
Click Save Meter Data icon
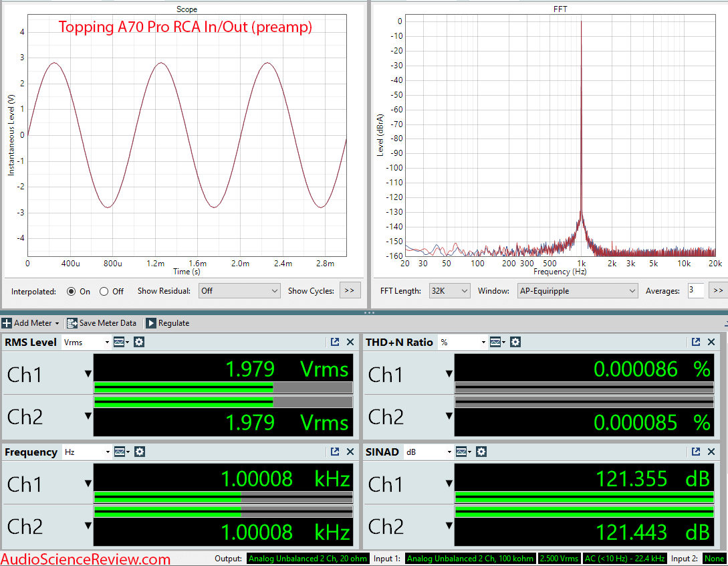[x=72, y=323]
